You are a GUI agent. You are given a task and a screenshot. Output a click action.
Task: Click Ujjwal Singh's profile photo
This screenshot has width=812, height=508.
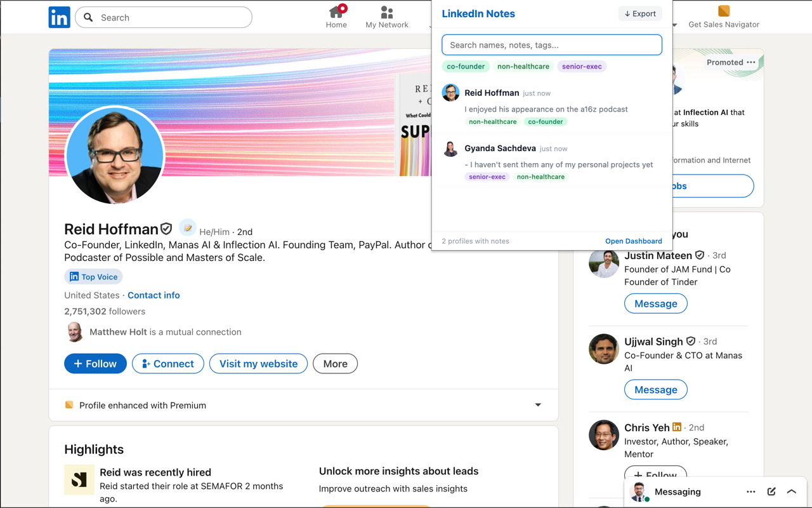click(x=604, y=349)
